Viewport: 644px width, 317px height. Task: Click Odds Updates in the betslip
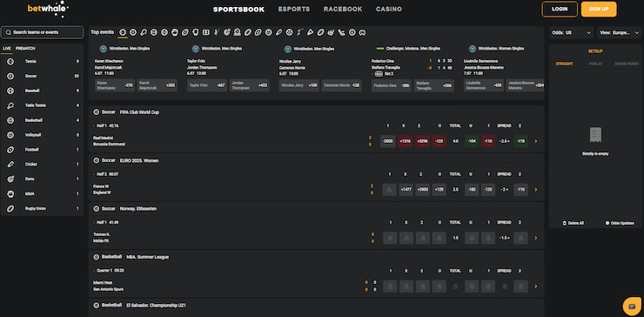[x=620, y=223]
